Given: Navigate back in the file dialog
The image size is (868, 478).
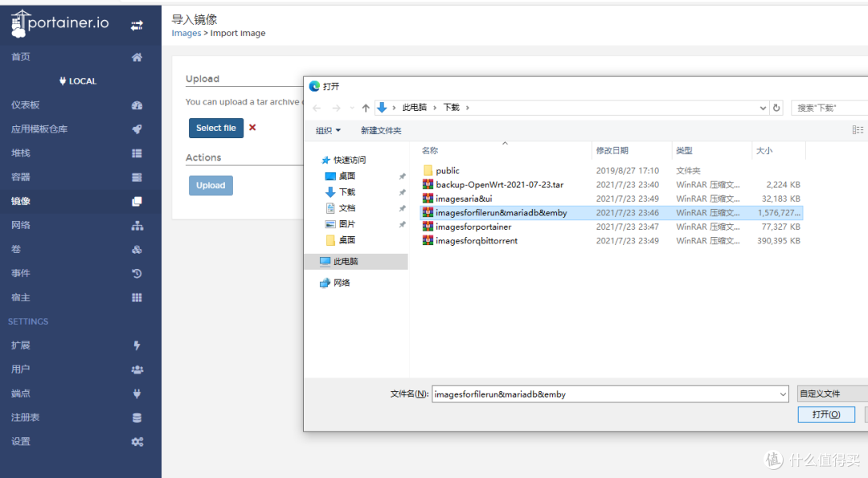Looking at the screenshot, I should click(x=317, y=108).
